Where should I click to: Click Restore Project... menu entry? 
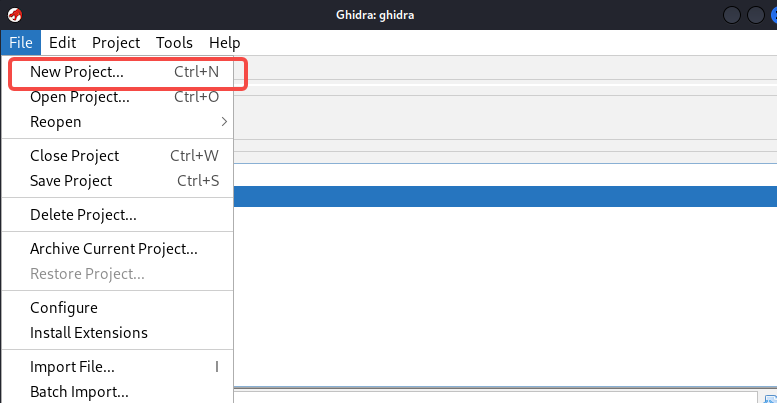pyautogui.click(x=117, y=274)
